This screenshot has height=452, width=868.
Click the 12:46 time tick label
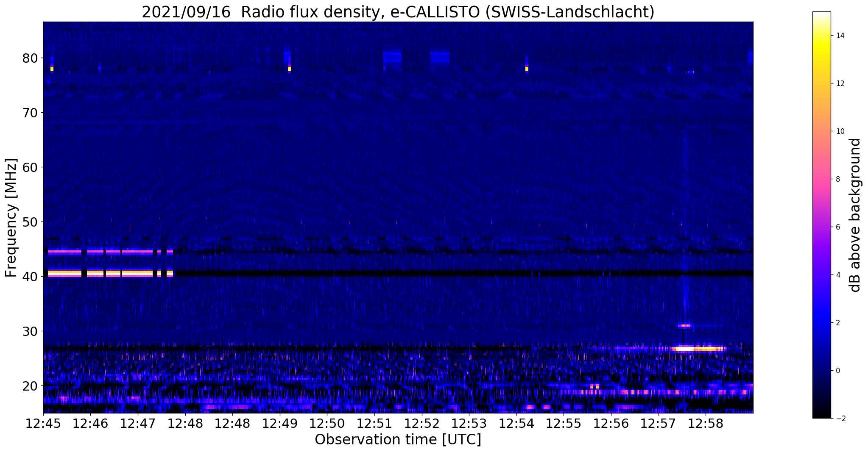point(90,424)
